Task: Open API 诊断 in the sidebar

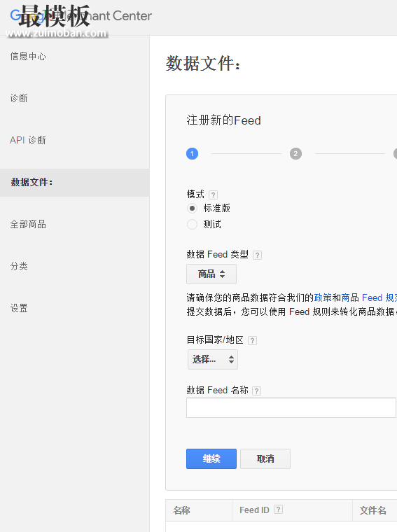Action: 28,140
